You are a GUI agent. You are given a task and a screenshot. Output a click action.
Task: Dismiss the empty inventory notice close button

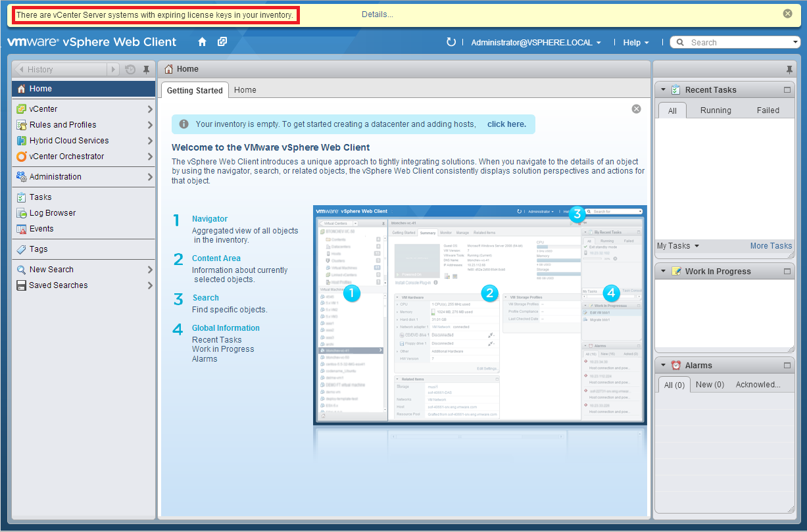(636, 109)
